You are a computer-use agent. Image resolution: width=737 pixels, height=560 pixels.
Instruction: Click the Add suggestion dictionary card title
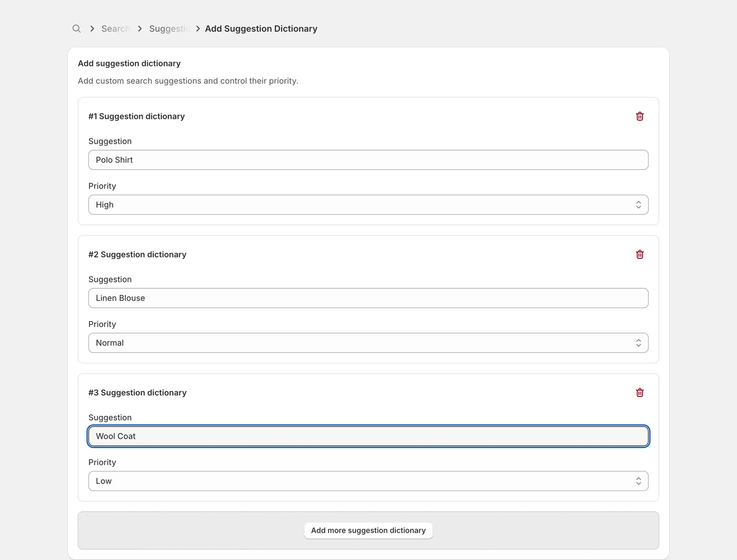[129, 64]
